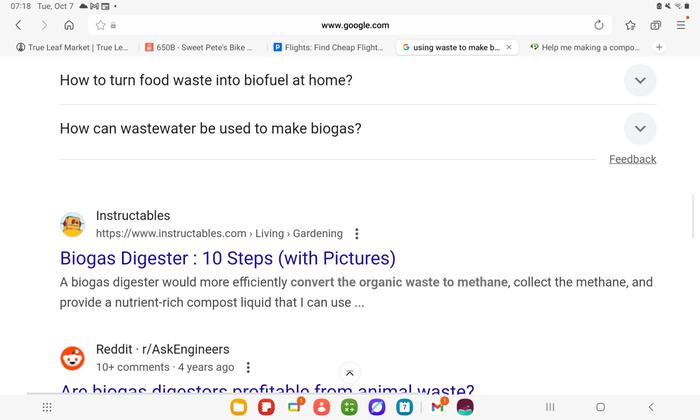Open a new tab with the plus button

(x=659, y=47)
